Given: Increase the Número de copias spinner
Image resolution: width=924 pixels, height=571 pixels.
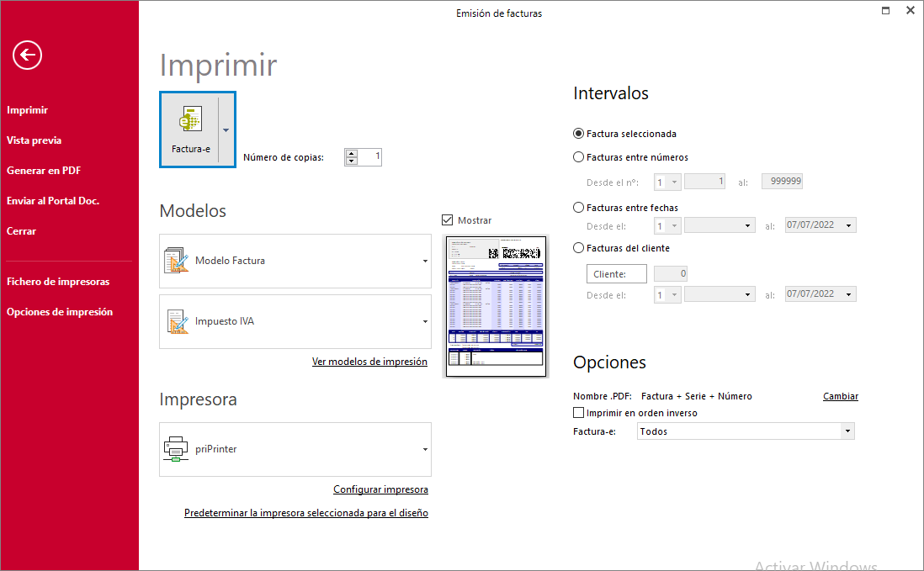Looking at the screenshot, I should [x=352, y=153].
